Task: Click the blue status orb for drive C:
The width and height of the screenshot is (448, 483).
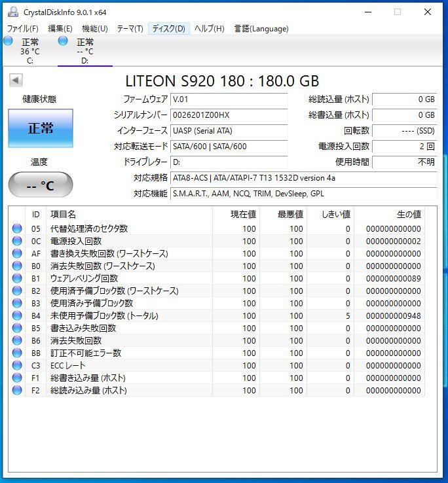Action: point(8,41)
